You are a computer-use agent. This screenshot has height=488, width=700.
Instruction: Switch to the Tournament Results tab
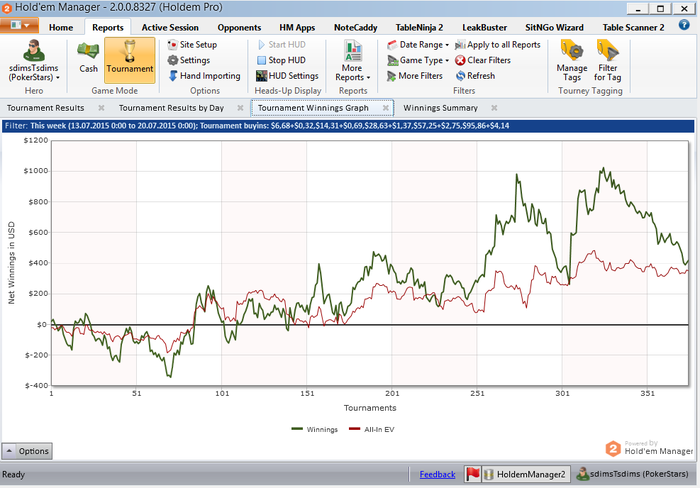coord(46,108)
